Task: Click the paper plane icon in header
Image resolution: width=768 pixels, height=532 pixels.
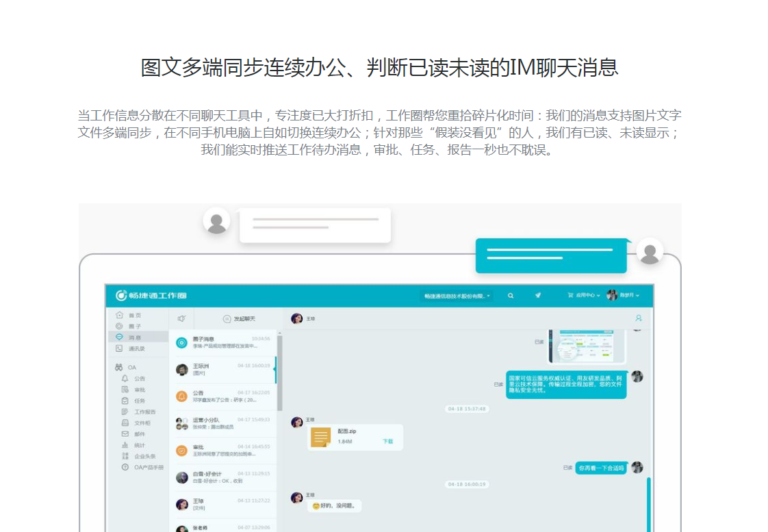Action: [x=538, y=295]
